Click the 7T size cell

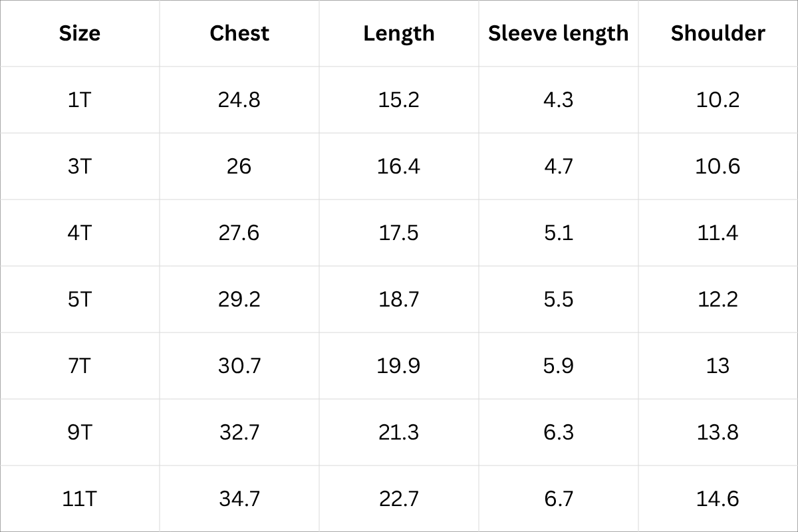click(80, 366)
